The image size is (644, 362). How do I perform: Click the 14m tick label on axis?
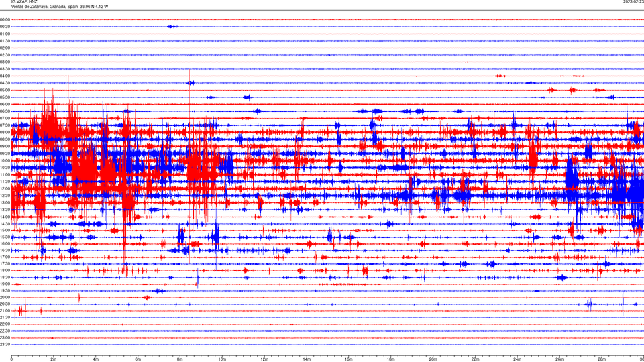point(307,359)
